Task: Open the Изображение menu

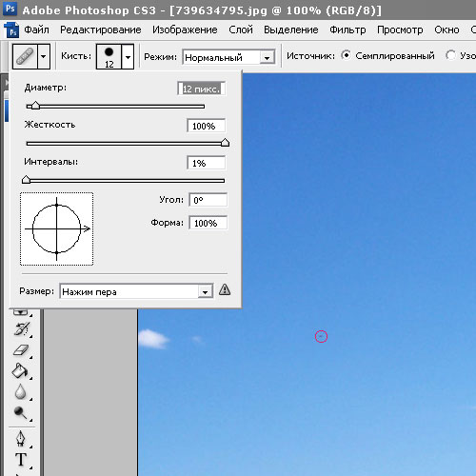Action: point(185,30)
